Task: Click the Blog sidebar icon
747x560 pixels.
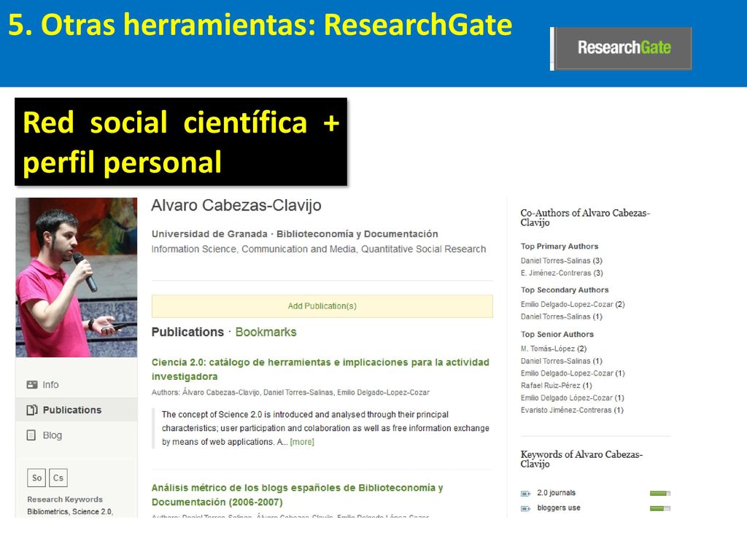Action: click(x=31, y=435)
